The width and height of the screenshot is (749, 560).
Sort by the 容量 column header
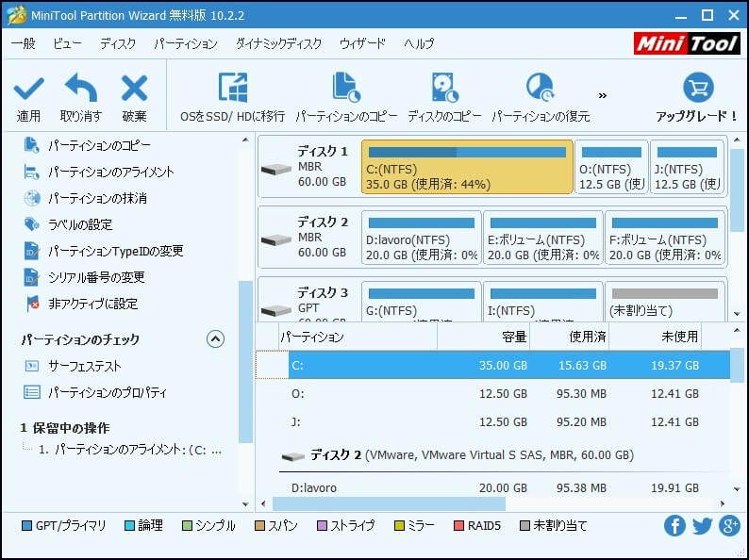click(x=483, y=338)
